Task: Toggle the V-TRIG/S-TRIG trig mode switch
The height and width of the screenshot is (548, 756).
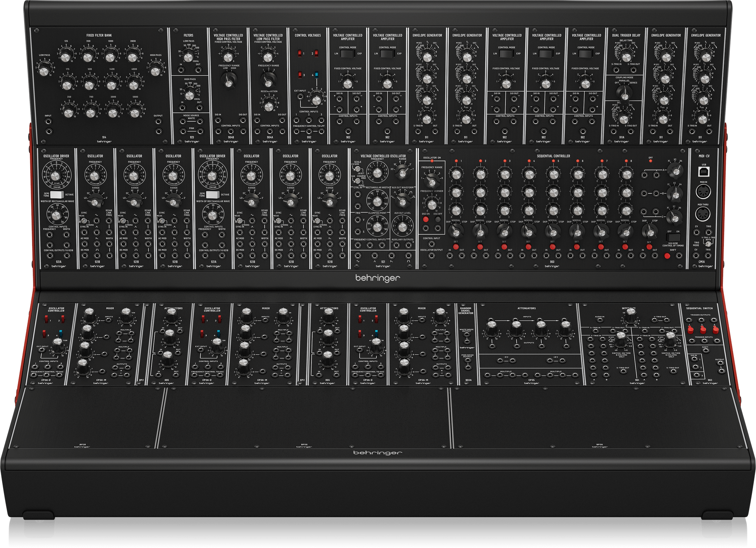Action: pyautogui.click(x=708, y=244)
